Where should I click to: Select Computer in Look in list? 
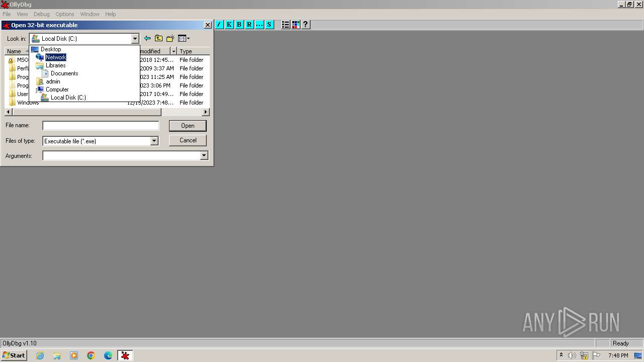(57, 89)
